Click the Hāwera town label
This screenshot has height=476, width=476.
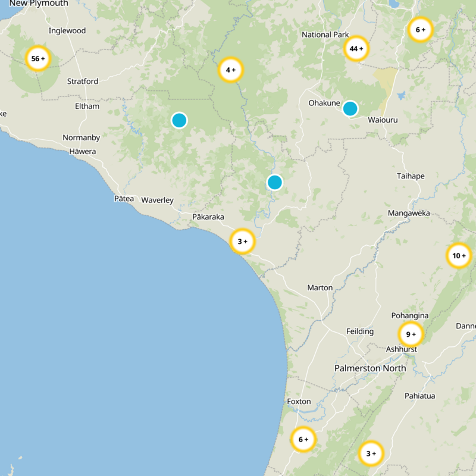[83, 151]
